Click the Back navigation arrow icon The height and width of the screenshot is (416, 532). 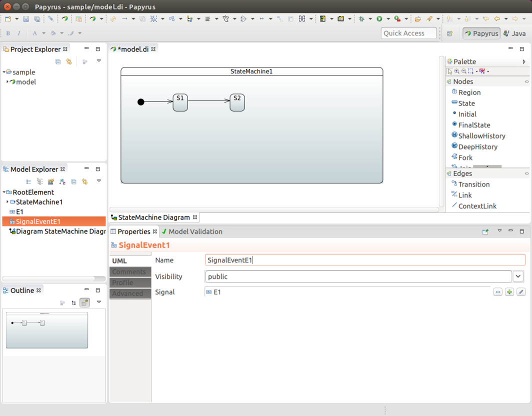497,19
